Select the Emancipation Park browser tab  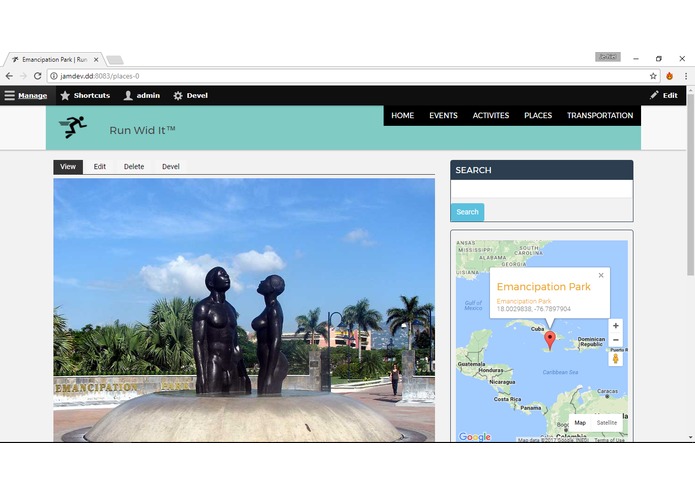[55, 59]
